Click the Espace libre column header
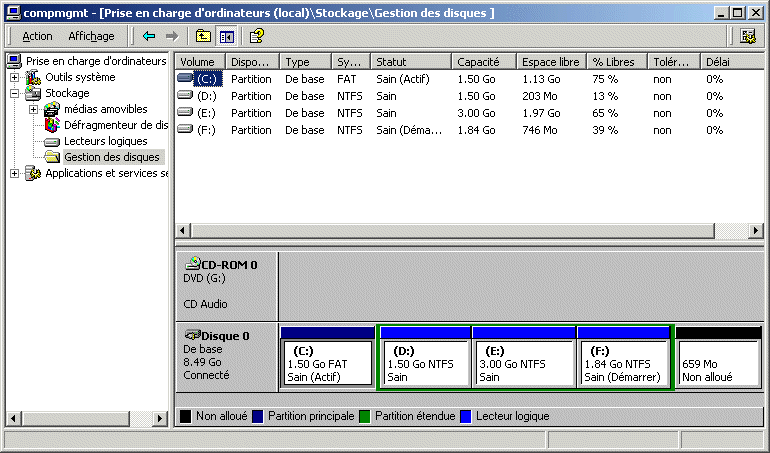This screenshot has height=453, width=770. (550, 61)
